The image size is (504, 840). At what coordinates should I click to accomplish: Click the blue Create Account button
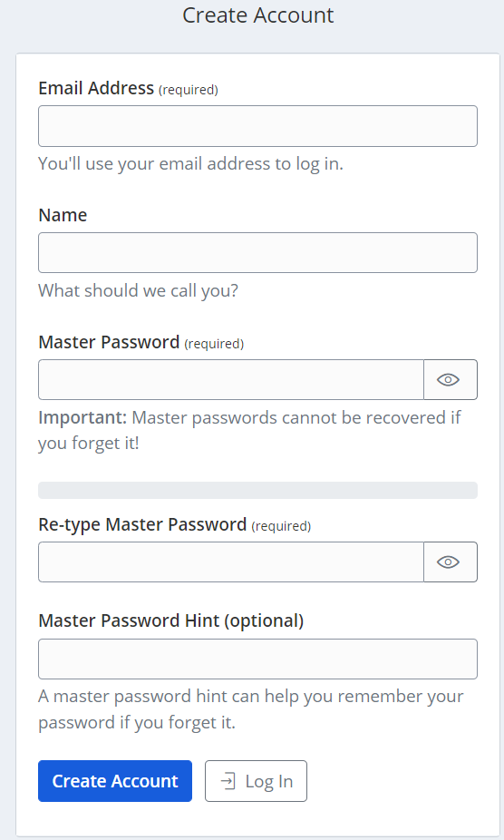[115, 781]
